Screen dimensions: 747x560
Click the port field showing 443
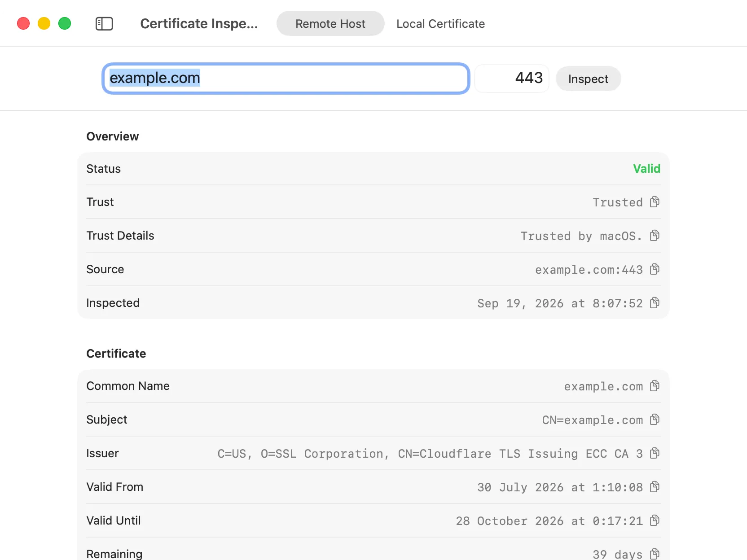[x=512, y=79]
